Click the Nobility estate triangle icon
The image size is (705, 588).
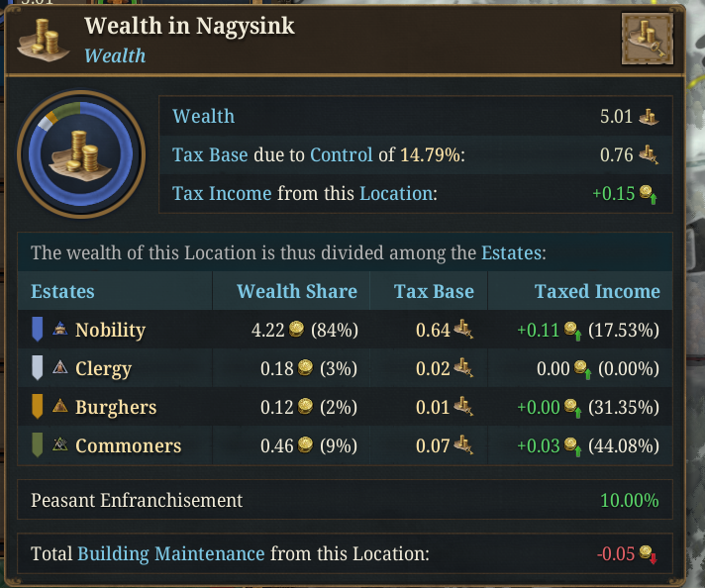60,330
